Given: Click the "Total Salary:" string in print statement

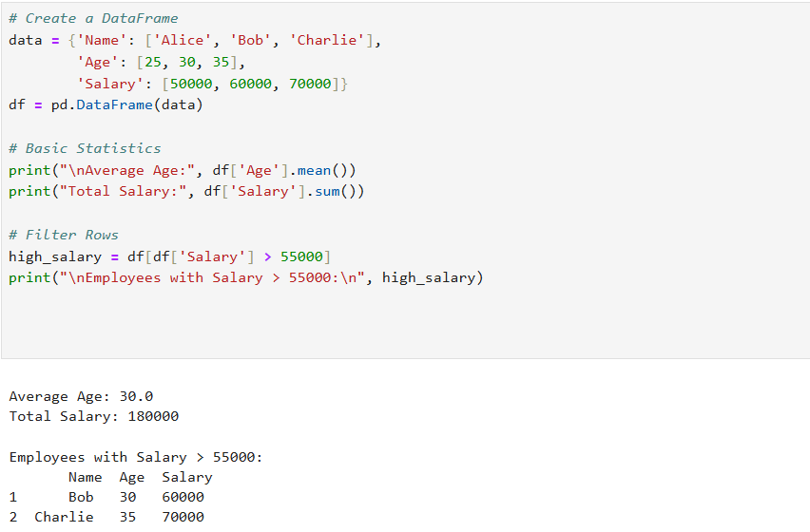Looking at the screenshot, I should 123,192.
